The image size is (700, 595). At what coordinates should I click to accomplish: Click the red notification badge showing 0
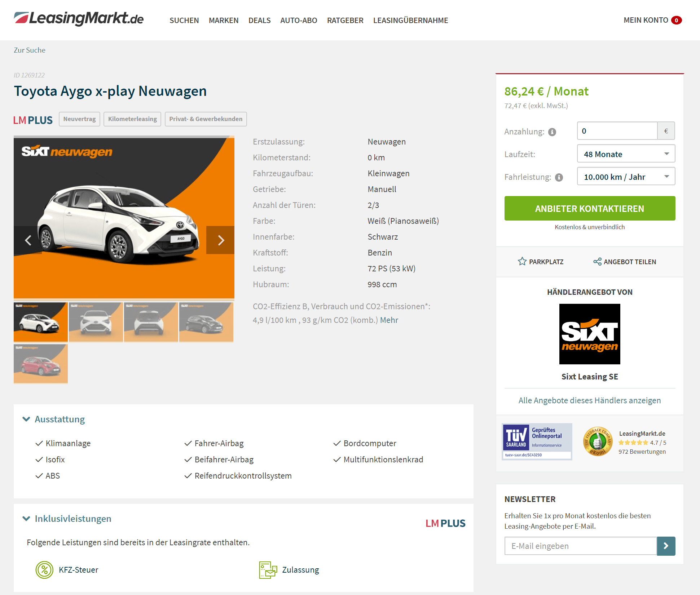[677, 20]
